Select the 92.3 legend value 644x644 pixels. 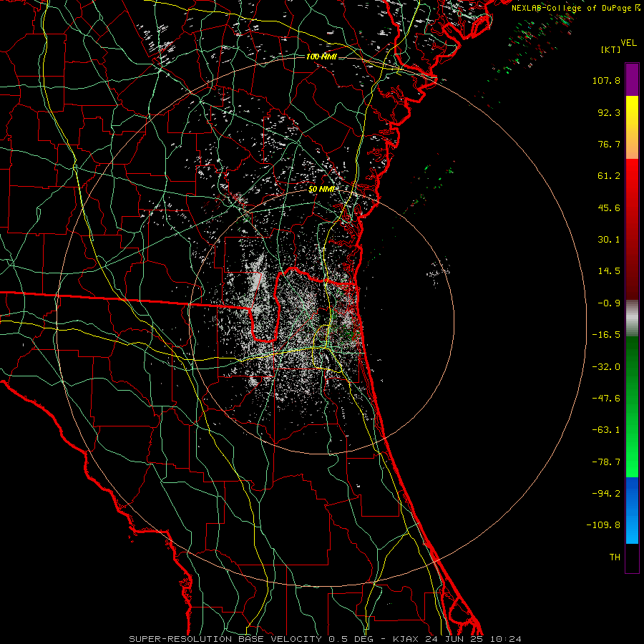[x=609, y=112]
